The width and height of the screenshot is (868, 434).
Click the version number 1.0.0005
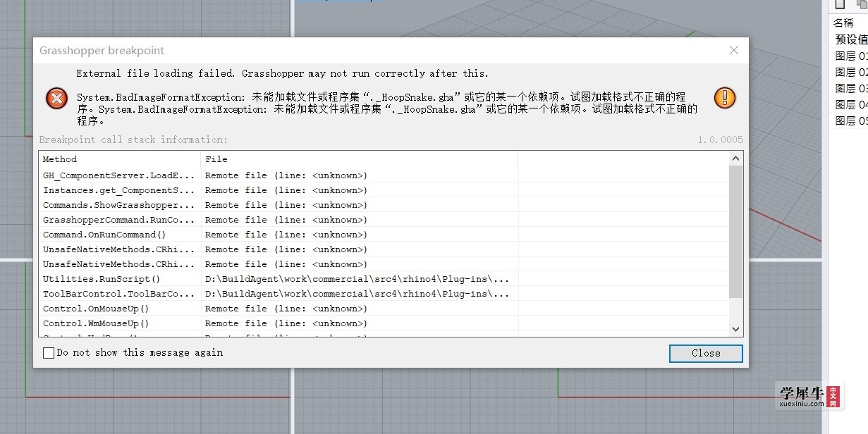point(720,139)
